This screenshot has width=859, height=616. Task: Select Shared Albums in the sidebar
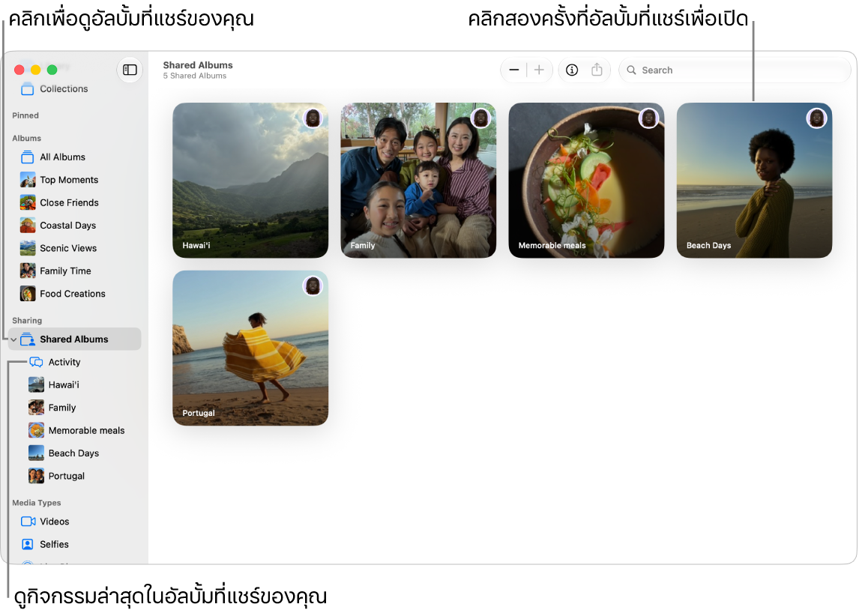point(74,339)
